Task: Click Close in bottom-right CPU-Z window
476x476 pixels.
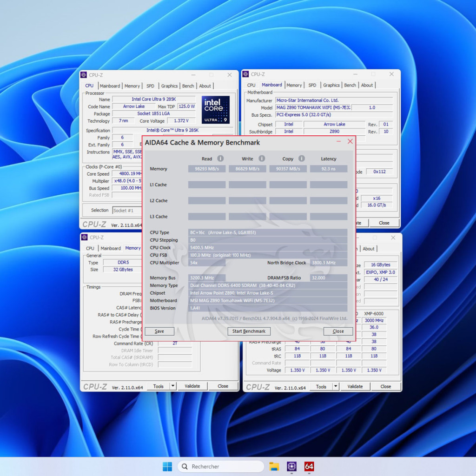Action: 385,386
